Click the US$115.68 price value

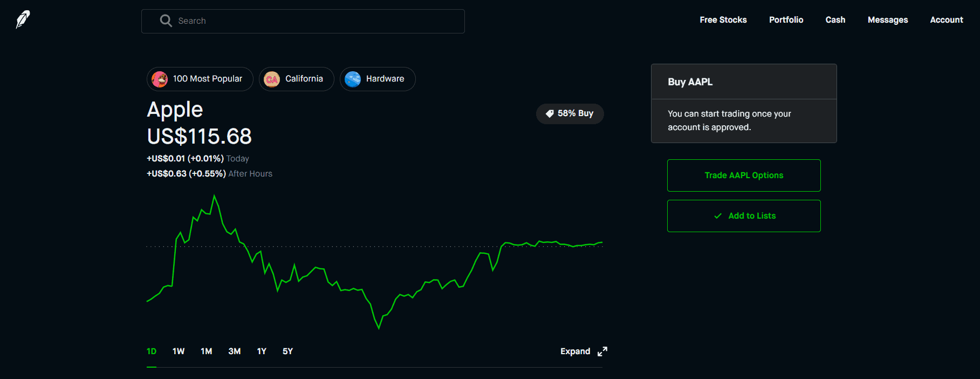tap(200, 137)
